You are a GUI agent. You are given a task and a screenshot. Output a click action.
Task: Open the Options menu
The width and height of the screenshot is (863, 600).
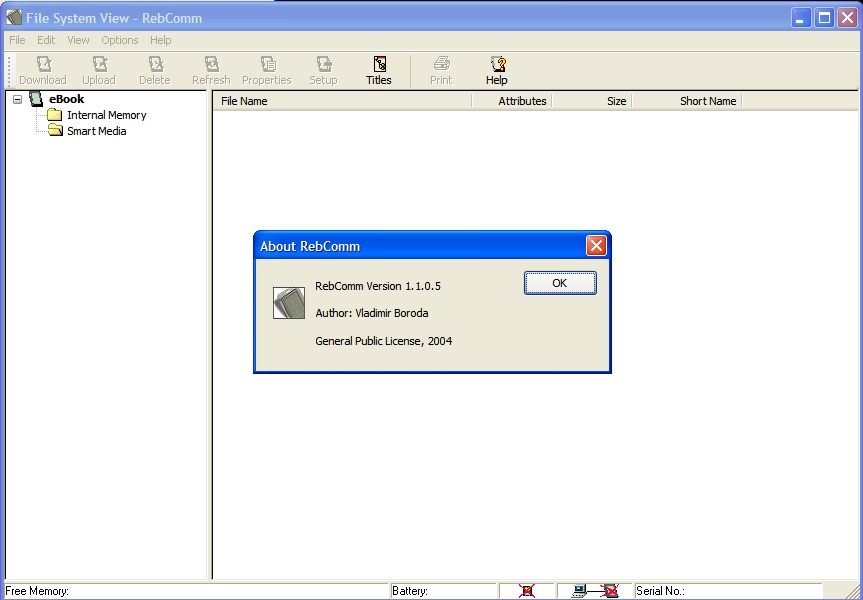point(119,40)
